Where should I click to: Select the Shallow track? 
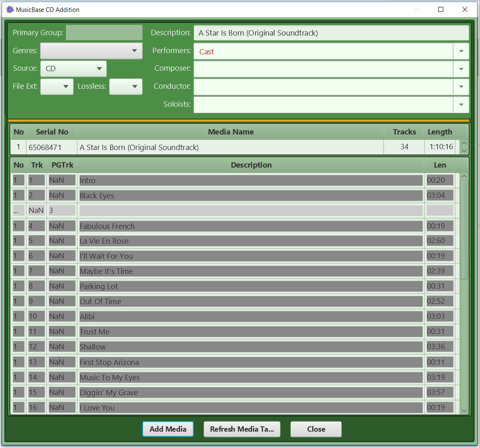tap(251, 347)
